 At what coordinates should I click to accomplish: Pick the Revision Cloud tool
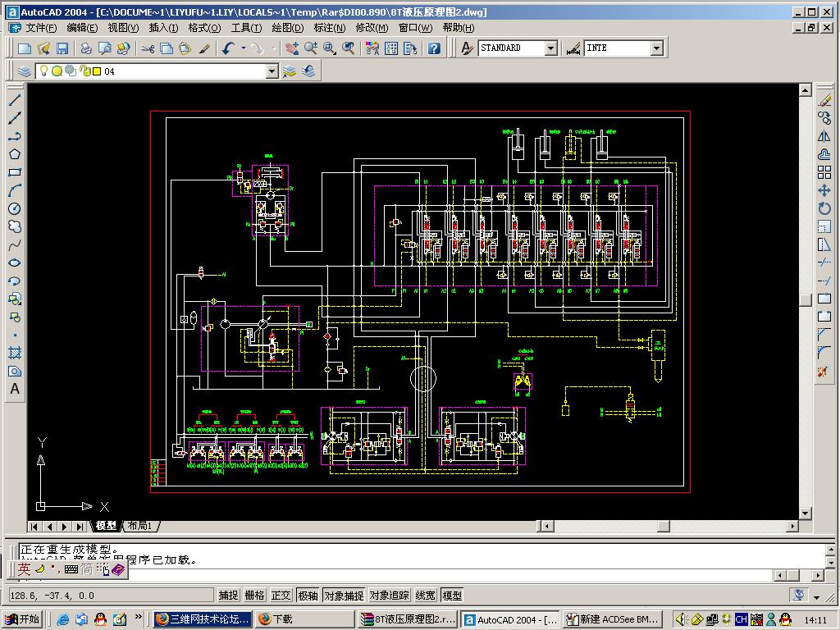(15, 226)
